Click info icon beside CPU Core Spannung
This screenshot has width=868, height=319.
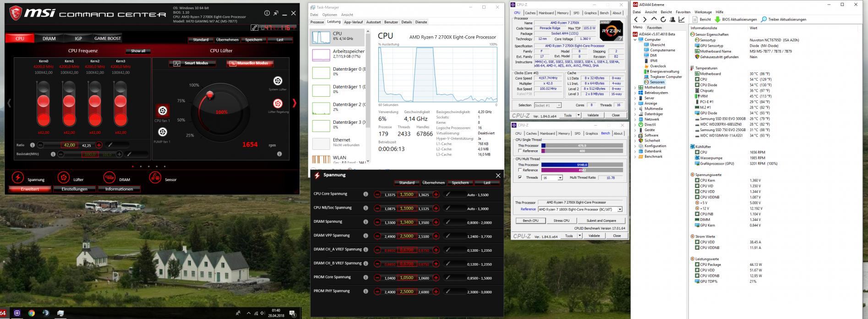[x=366, y=194]
